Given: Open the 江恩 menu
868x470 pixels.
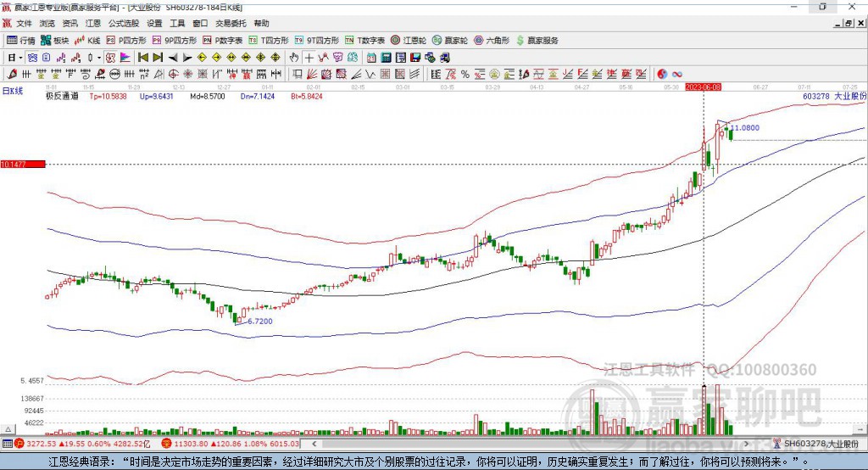Looking at the screenshot, I should click(93, 23).
